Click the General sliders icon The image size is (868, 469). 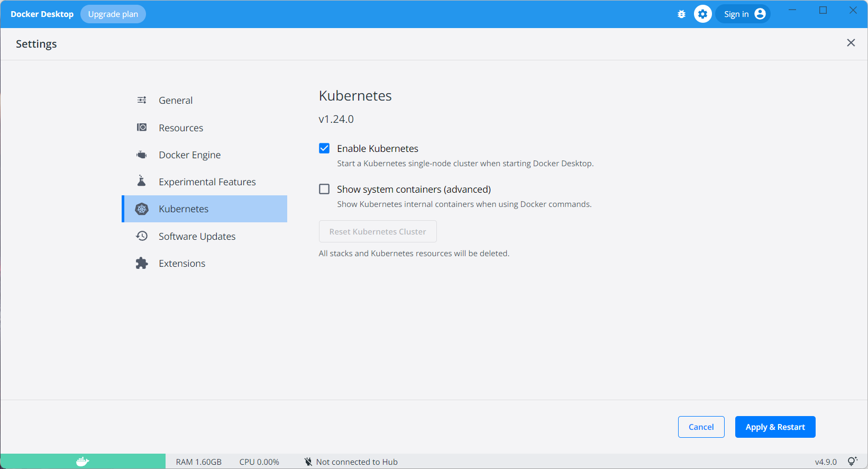[x=142, y=100]
